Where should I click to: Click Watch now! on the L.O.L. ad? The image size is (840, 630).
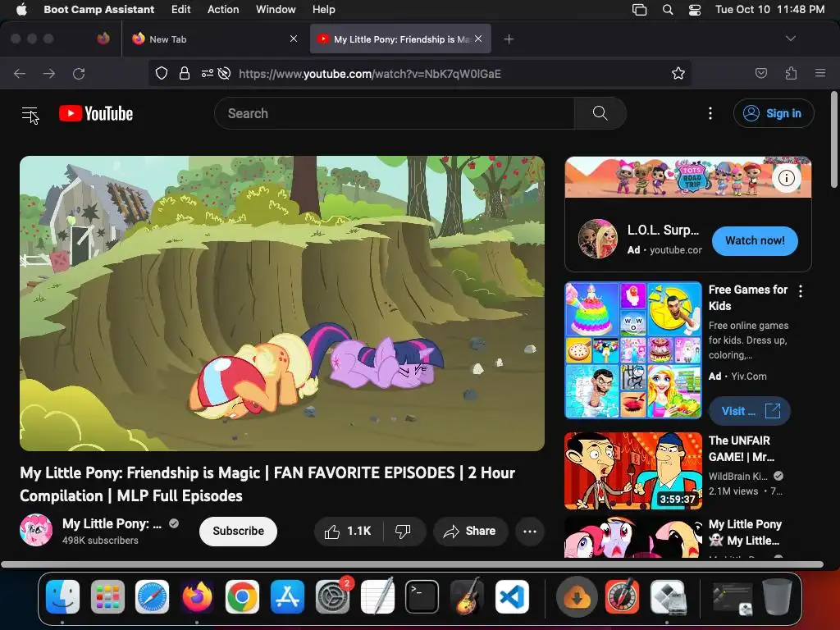tap(755, 240)
